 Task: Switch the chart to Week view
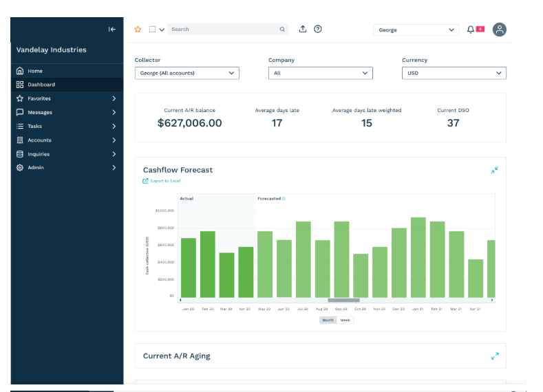(345, 320)
